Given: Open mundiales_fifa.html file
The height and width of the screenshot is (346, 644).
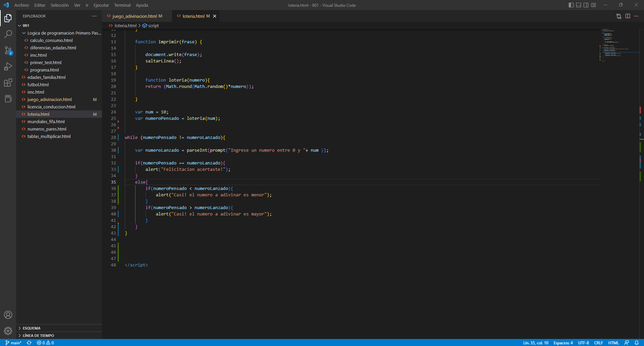Looking at the screenshot, I should [x=59, y=121].
